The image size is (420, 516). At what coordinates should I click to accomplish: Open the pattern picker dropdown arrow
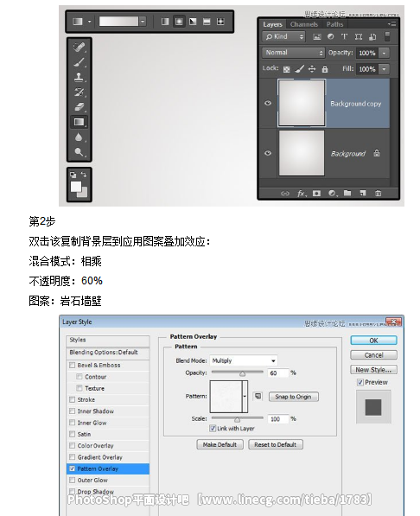click(x=245, y=396)
